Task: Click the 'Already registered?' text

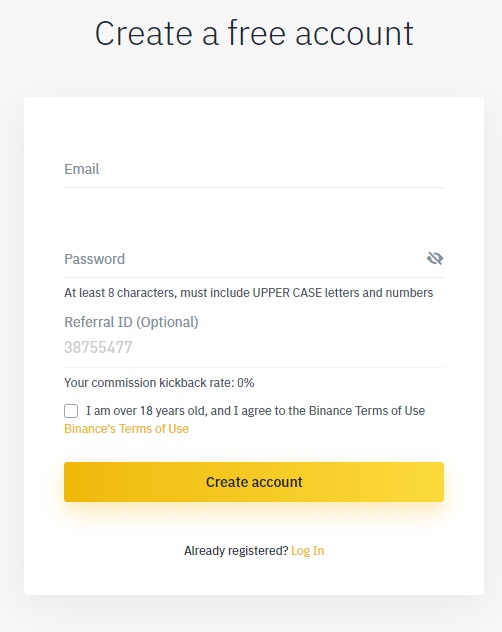Action: tap(236, 551)
